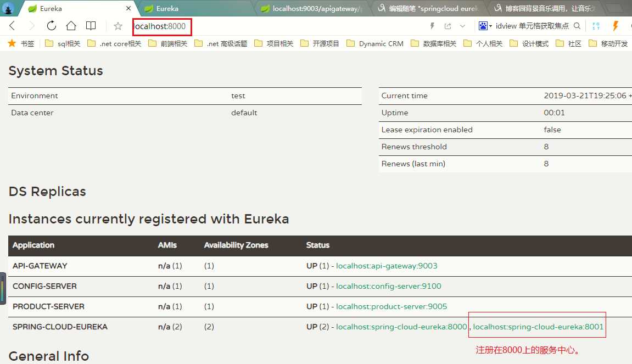632x364 pixels.
Task: Open the sql相关 bookmark folder
Action: point(63,43)
